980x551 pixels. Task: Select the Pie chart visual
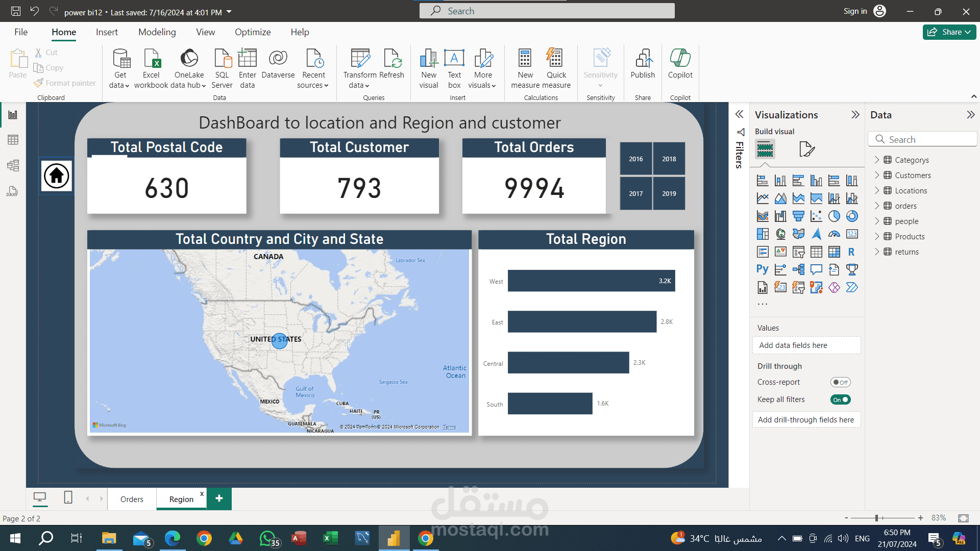pyautogui.click(x=835, y=216)
